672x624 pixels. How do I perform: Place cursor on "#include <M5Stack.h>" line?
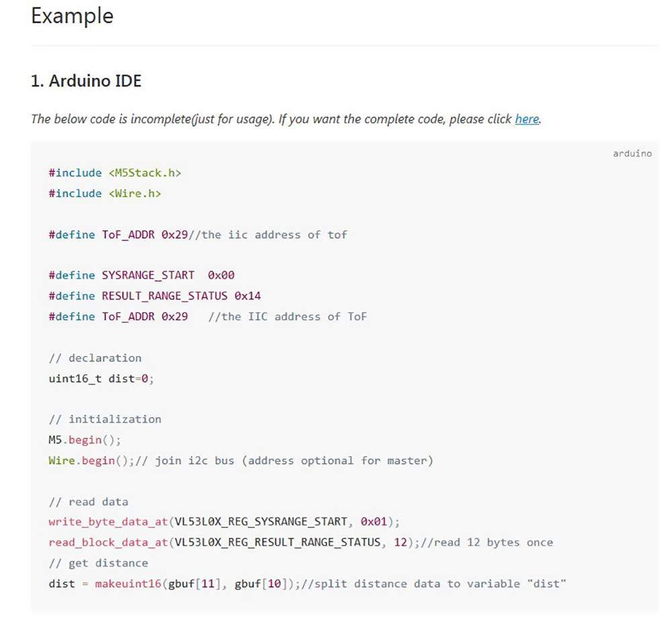(x=115, y=173)
